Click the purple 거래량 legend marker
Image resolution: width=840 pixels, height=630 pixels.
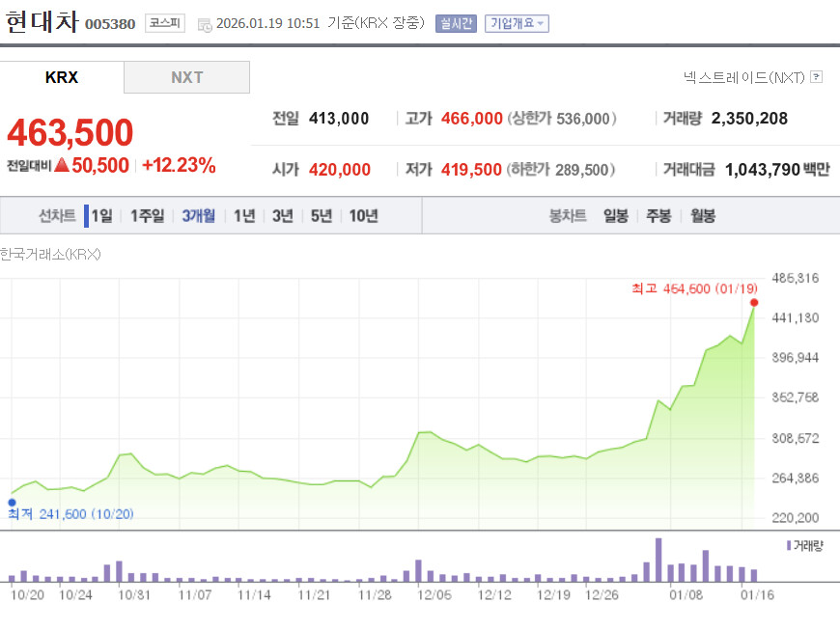[x=789, y=545]
